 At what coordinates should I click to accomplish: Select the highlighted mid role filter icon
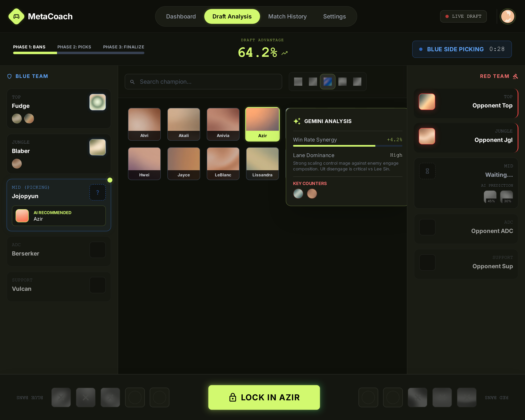click(x=328, y=82)
